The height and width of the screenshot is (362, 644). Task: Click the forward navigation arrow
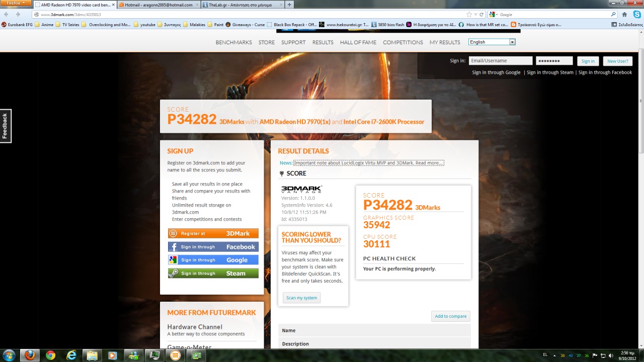[18, 15]
